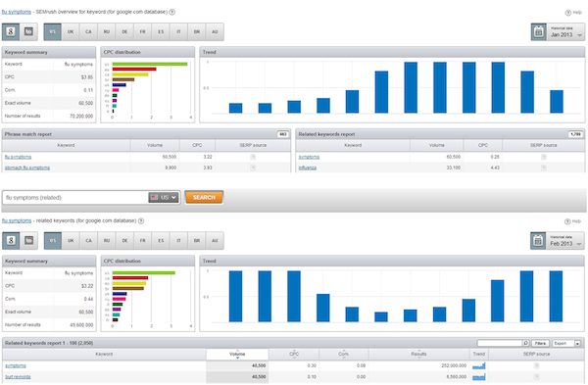Viewport: 588px width, 385px height.
Task: Switch to IT database tab in Feb 2013 panel
Action: [178, 241]
